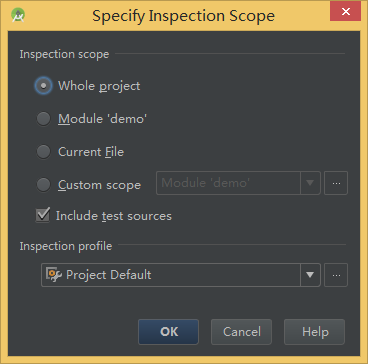368x364 pixels.
Task: Expand the custom scope dropdown arrow
Action: coord(310,183)
